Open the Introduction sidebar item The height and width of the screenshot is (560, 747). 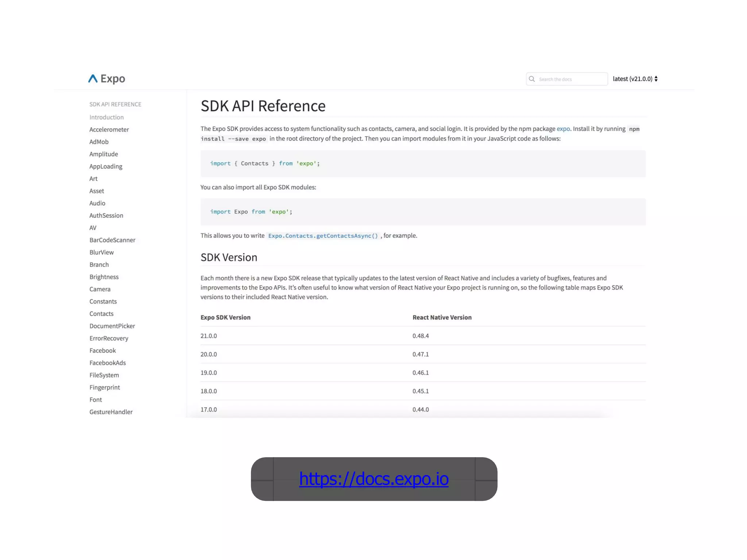(x=107, y=117)
